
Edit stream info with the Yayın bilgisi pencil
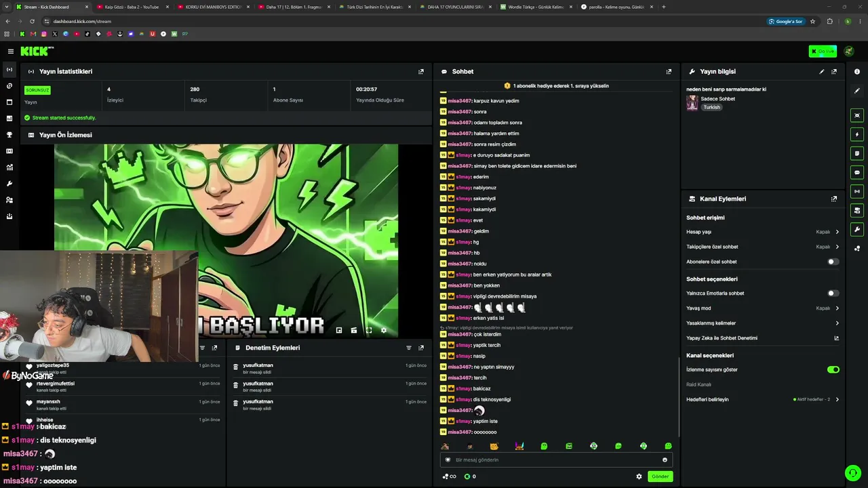pyautogui.click(x=822, y=71)
